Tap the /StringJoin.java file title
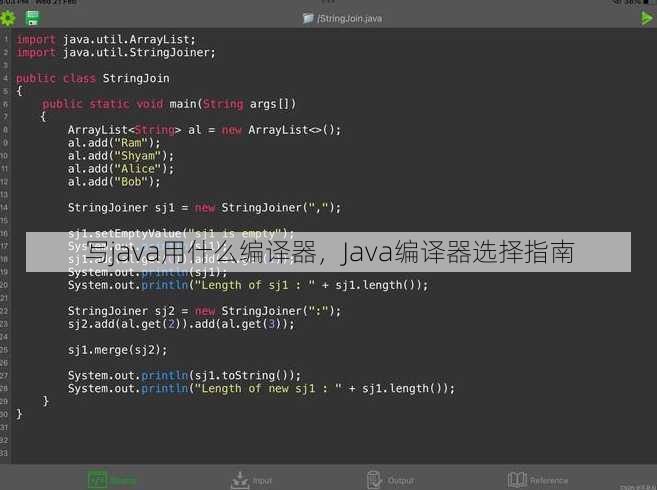Screen dimensions: 657x490 point(349,18)
